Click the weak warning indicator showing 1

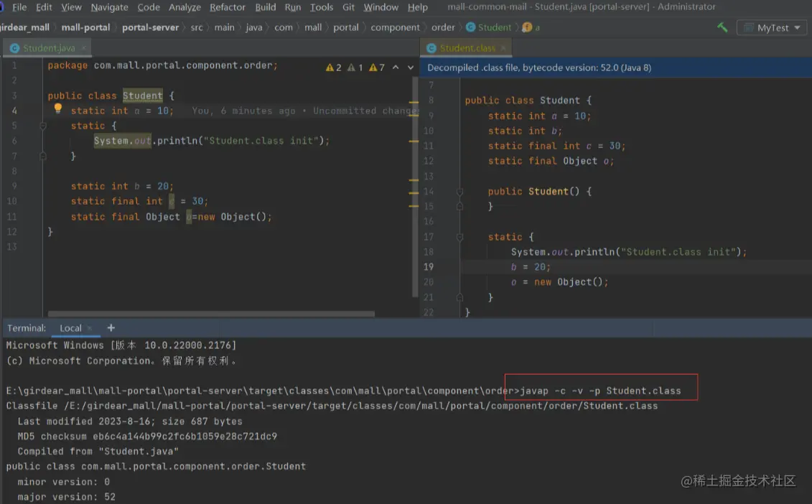coord(355,67)
